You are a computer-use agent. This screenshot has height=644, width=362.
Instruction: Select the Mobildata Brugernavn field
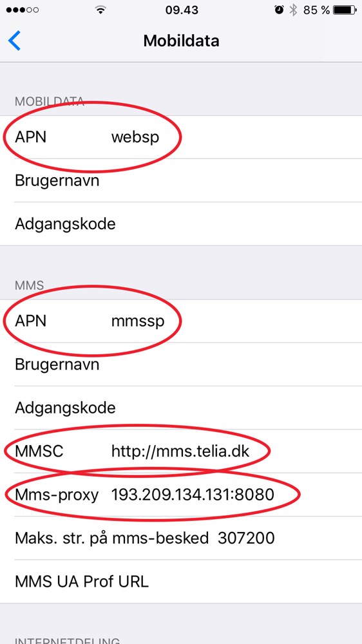[181, 180]
